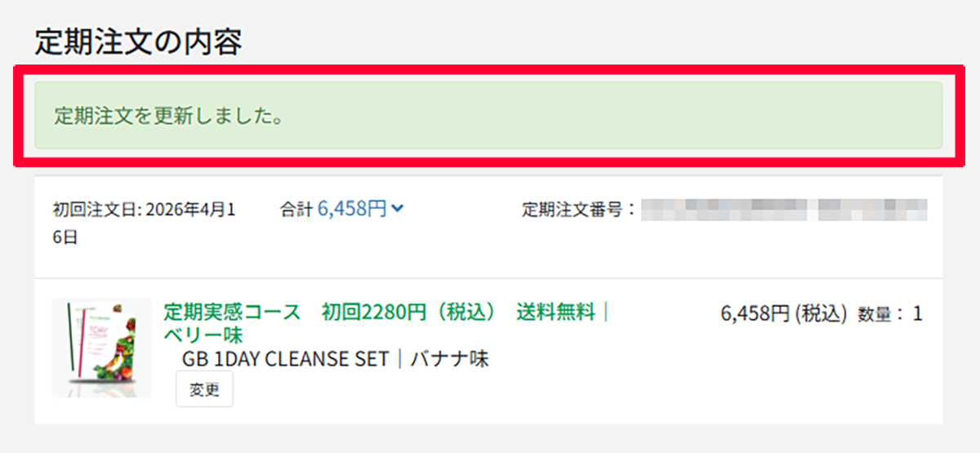The height and width of the screenshot is (453, 980).
Task: Select the 6,458円 (税込) price on the right
Action: [x=784, y=313]
